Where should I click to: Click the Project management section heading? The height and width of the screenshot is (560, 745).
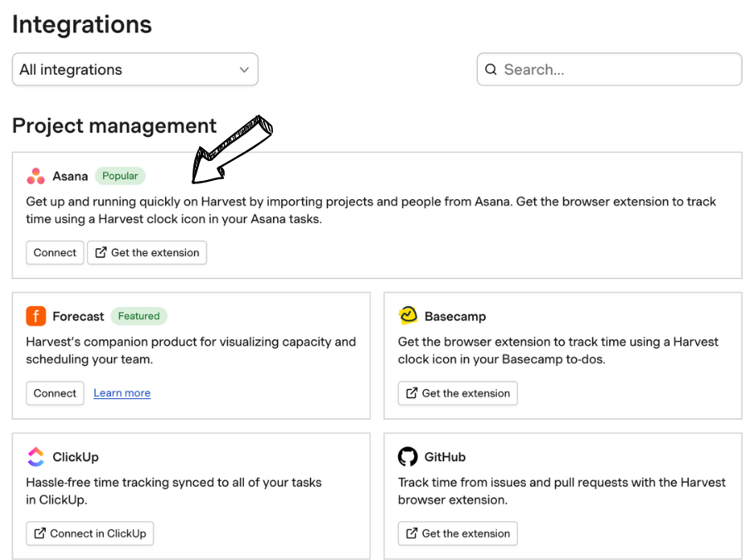[114, 126]
